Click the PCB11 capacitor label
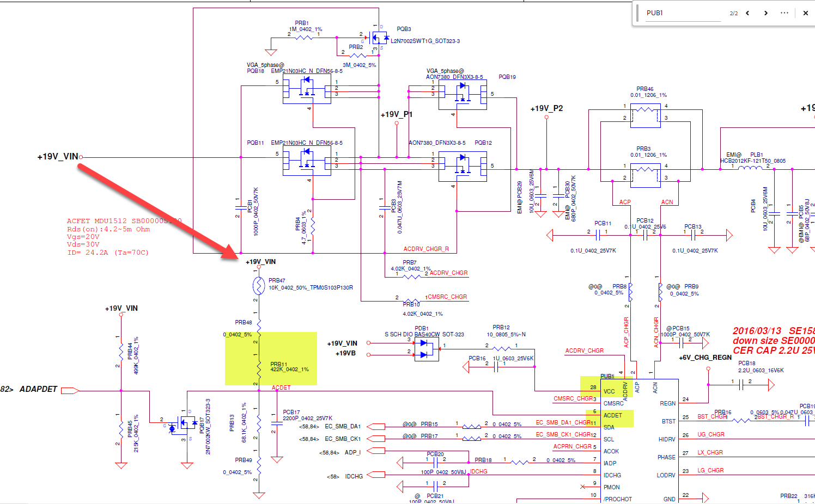815x504 pixels. point(603,223)
